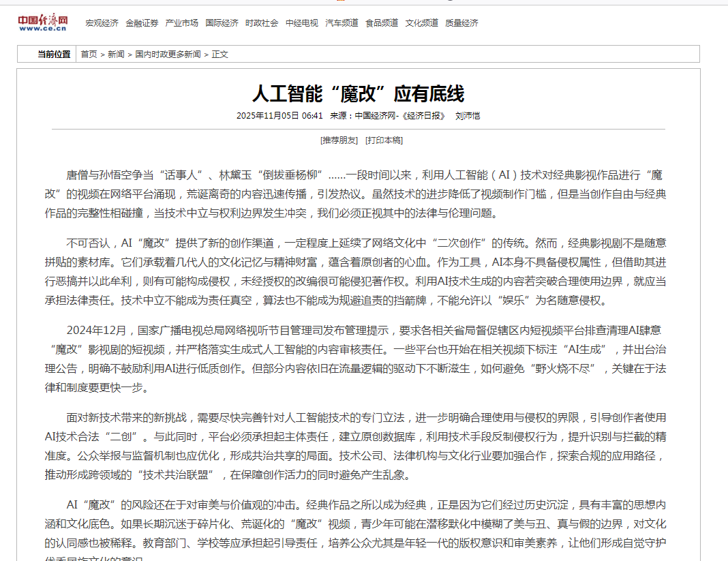Click the headline 人工智能“魔改”应有底线
The image size is (728, 561).
tap(358, 93)
